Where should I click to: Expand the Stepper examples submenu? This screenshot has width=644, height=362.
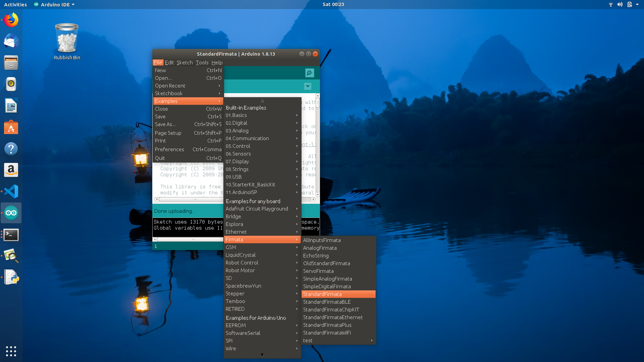[x=262, y=293]
